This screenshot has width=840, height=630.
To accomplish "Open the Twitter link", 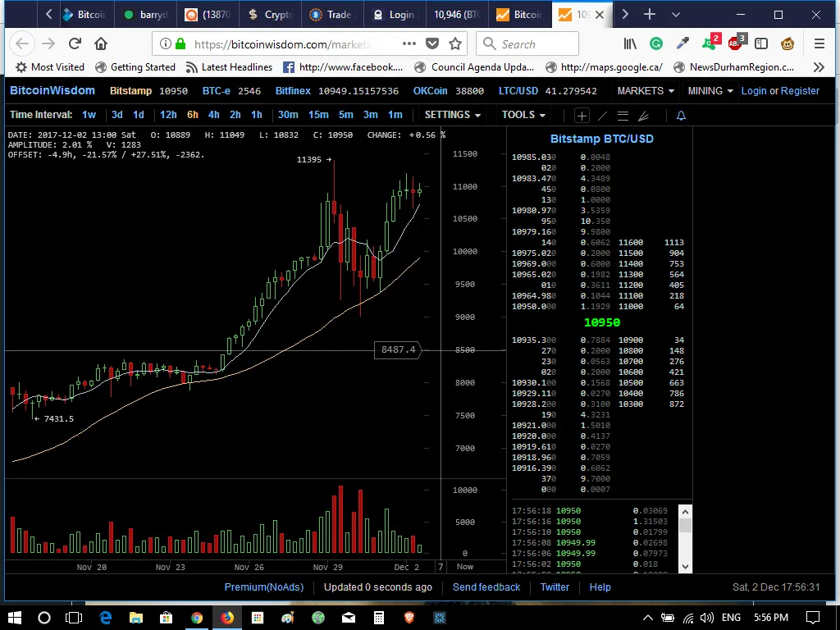I will (555, 587).
